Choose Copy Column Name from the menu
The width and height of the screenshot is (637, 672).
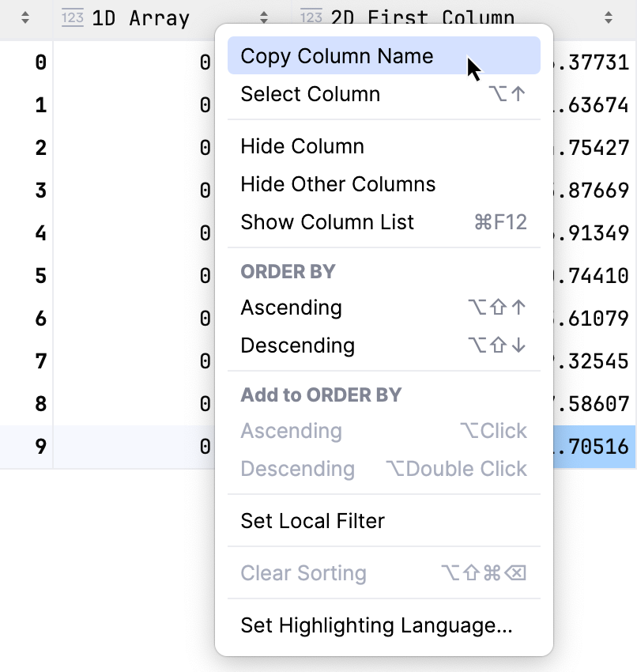(x=335, y=55)
